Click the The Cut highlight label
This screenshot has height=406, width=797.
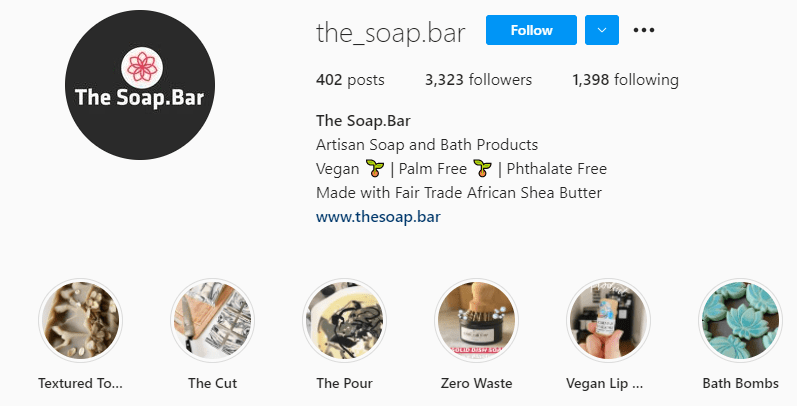click(212, 383)
